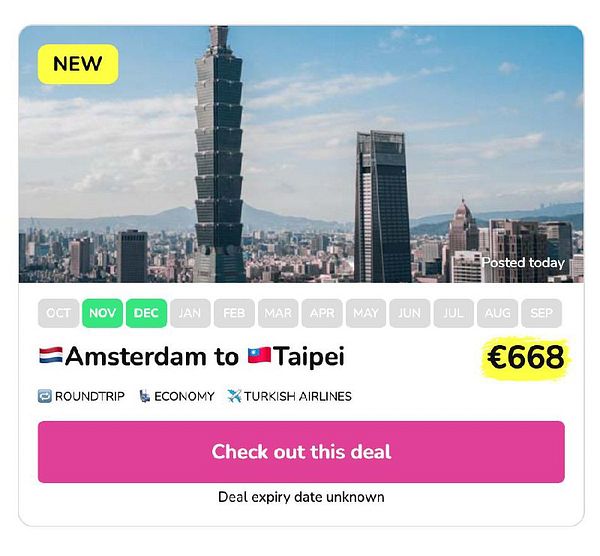Click the highlighted €668 price
Image resolution: width=600 pixels, height=556 pixels.
pos(526,357)
